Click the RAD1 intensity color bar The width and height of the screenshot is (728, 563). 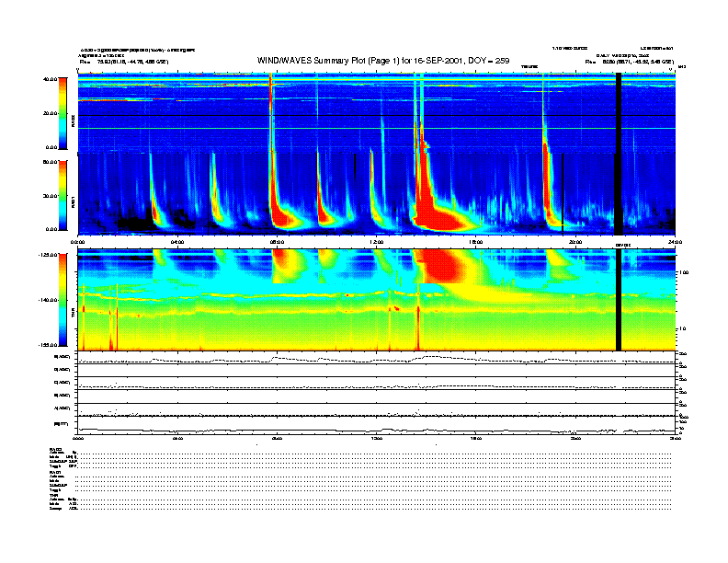63,195
